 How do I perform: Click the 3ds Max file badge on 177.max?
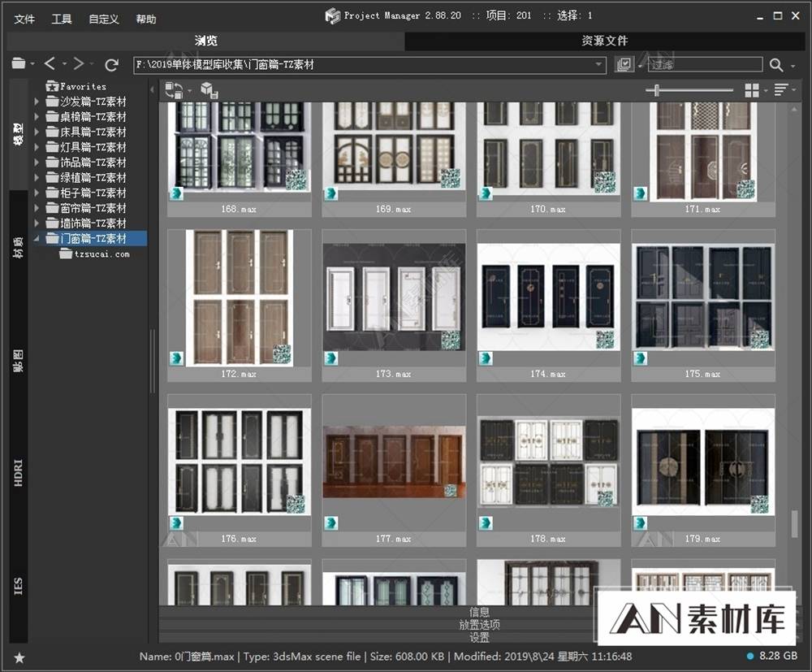coord(331,522)
